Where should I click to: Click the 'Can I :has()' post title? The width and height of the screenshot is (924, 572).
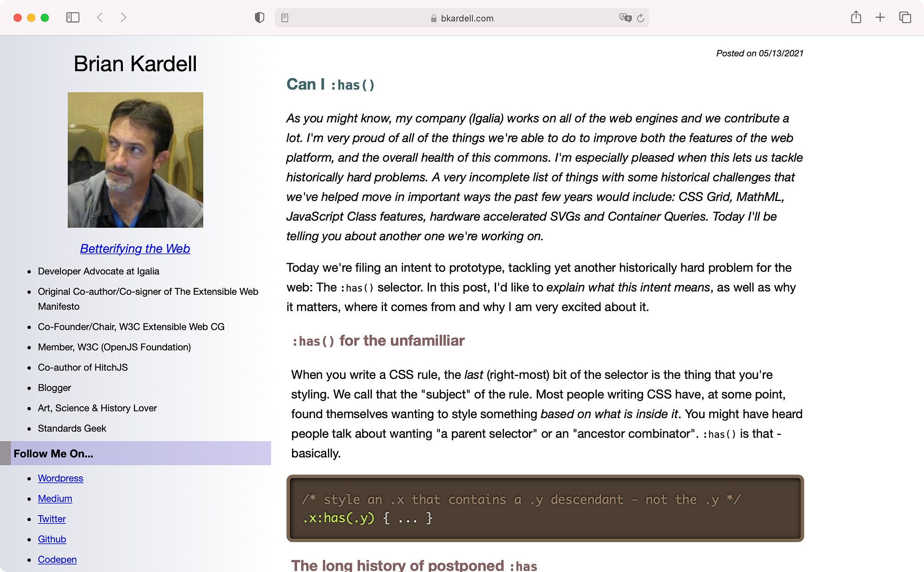(x=330, y=85)
